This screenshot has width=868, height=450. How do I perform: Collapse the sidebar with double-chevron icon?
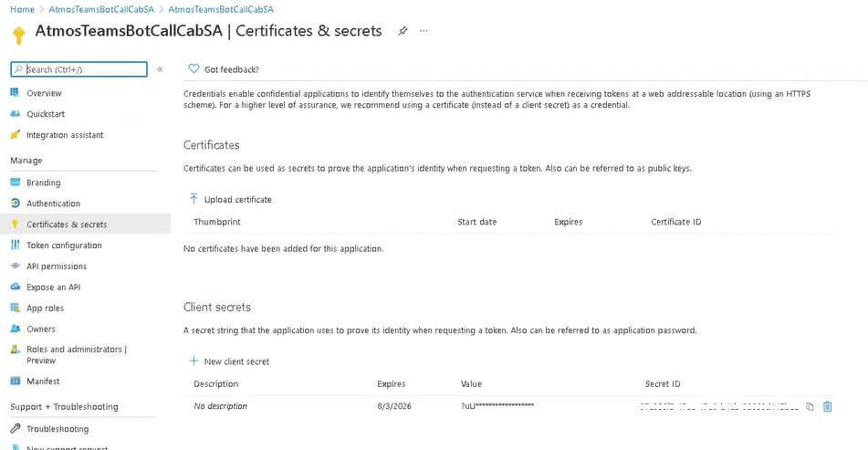pos(160,69)
